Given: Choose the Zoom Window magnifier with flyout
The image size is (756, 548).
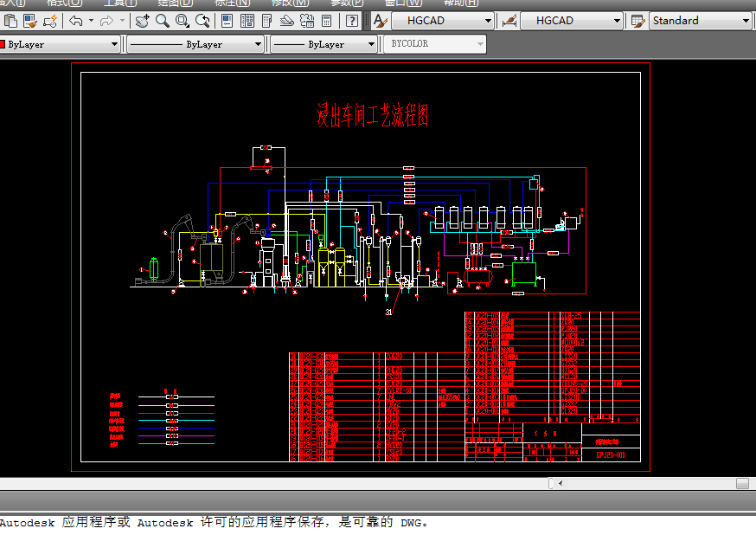Looking at the screenshot, I should click(183, 21).
